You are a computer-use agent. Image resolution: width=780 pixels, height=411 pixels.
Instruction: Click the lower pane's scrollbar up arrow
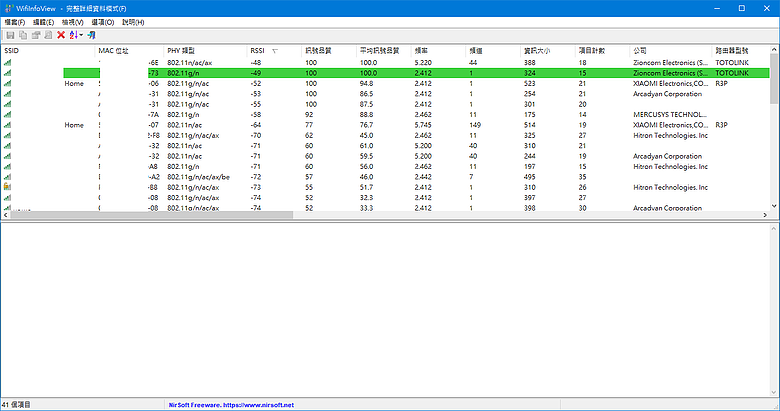(774, 229)
